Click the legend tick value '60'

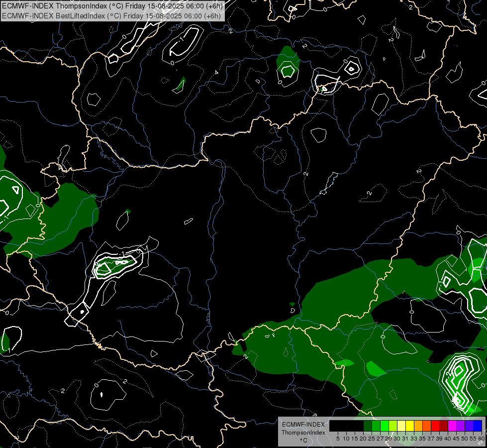tap(482, 439)
